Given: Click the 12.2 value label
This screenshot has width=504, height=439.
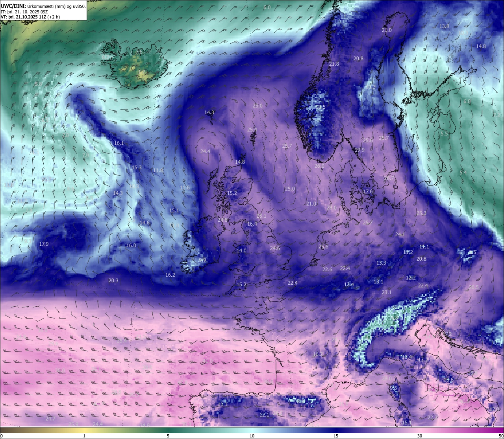Looking at the screenshot, I should point(411,278).
